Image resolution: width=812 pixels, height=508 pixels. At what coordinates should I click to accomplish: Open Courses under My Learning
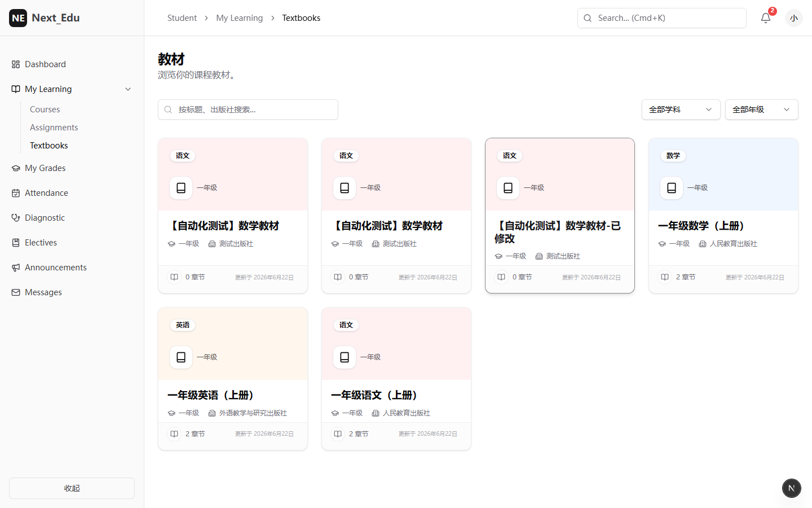[x=45, y=110]
